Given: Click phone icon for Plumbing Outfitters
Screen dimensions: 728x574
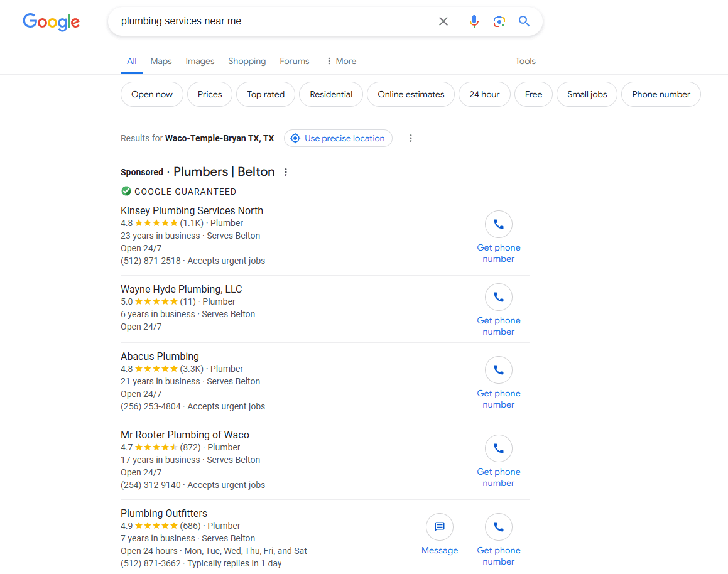Looking at the screenshot, I should 499,527.
